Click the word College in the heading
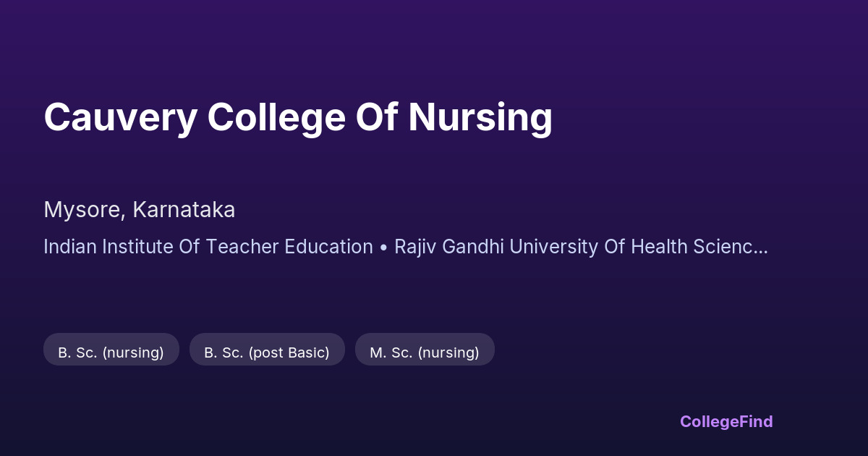Viewport: 868px width, 456px height. pyautogui.click(x=276, y=117)
